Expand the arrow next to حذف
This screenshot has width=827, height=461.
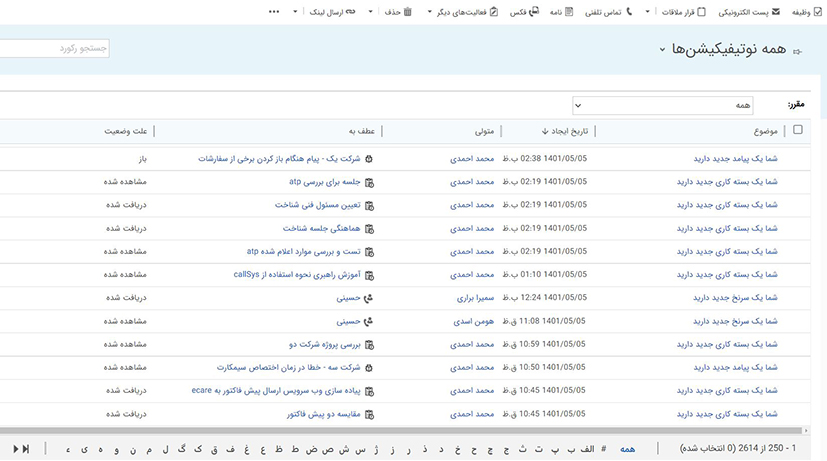[371, 12]
